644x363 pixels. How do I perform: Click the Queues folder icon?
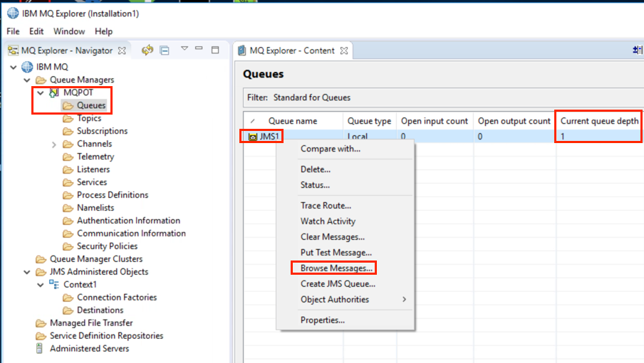point(68,106)
